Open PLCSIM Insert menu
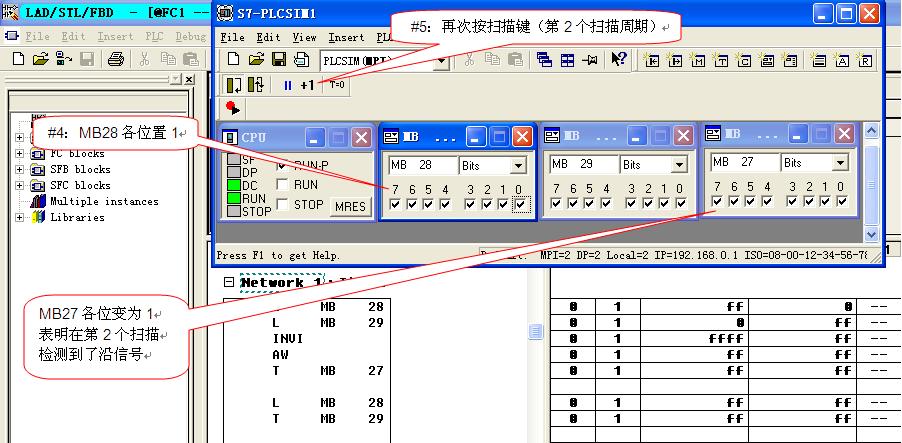The width and height of the screenshot is (902, 443). click(x=346, y=37)
